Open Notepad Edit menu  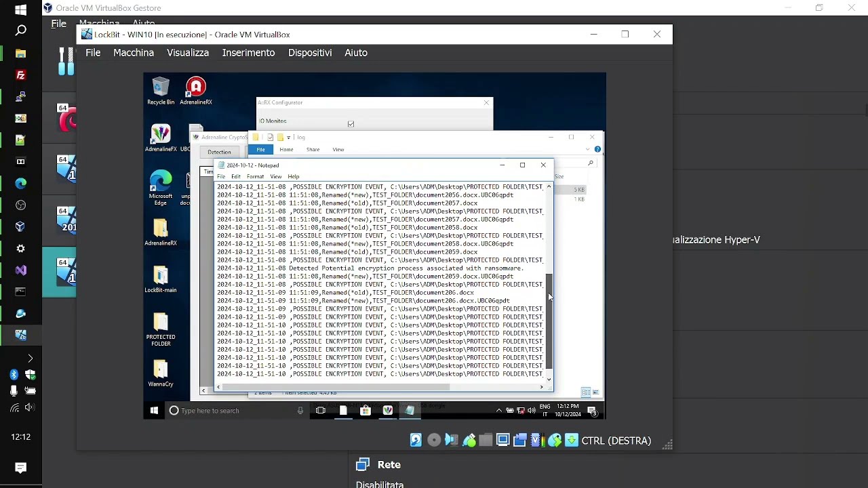(236, 176)
